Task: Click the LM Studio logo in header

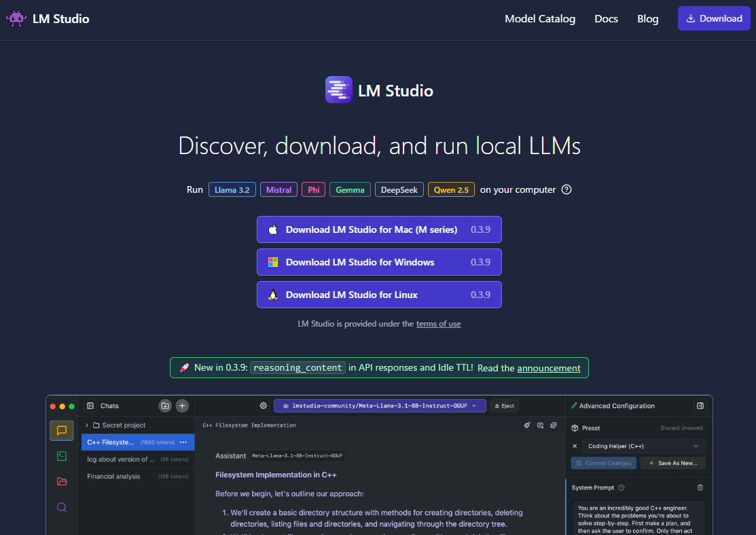Action: (48, 19)
